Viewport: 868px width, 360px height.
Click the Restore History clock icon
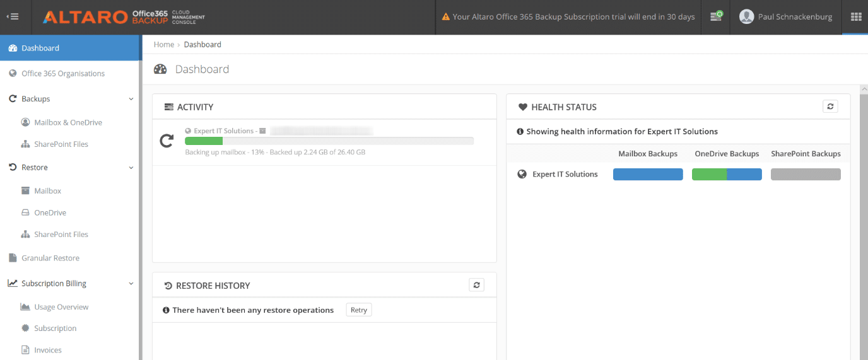pos(168,286)
